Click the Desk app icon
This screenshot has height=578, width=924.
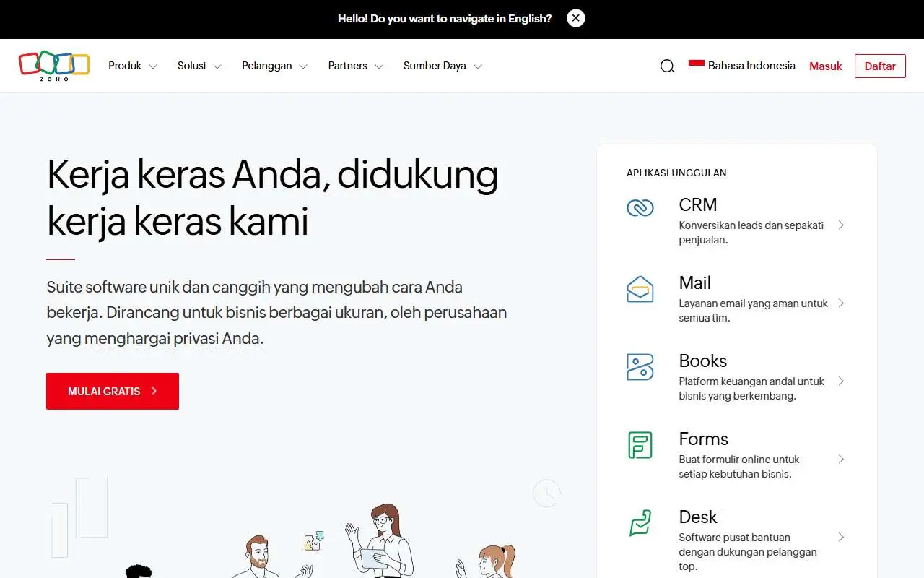(x=640, y=523)
